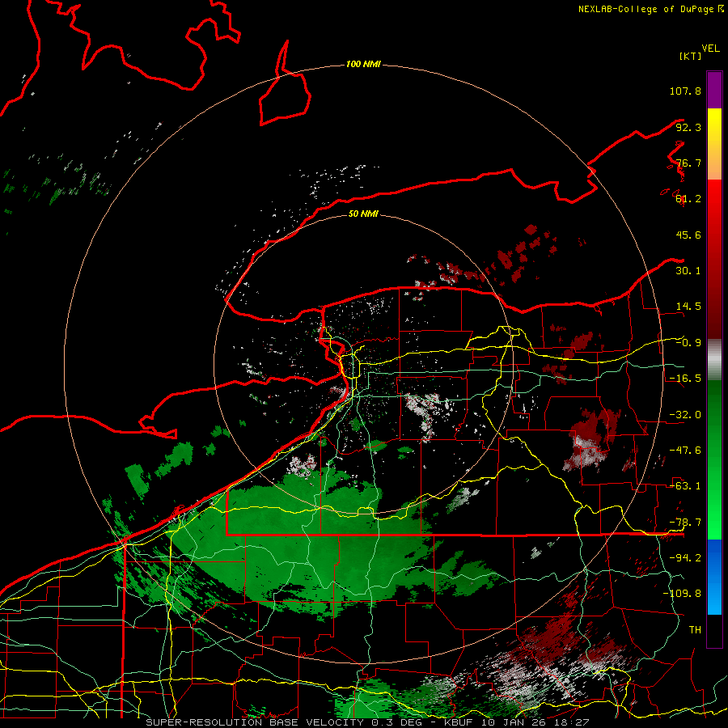Screen dimensions: 728x728
Task: Click the -109.8 velocity scale value
Action: click(682, 594)
